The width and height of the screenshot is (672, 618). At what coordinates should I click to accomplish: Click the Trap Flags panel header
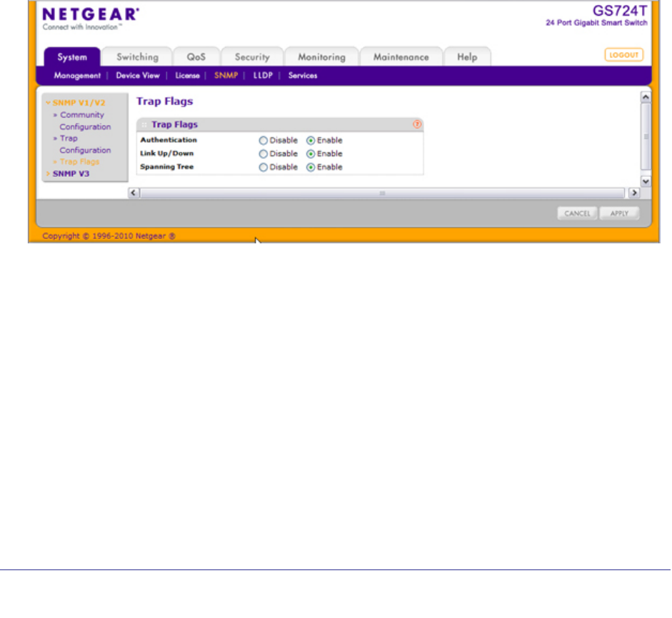pos(279,125)
